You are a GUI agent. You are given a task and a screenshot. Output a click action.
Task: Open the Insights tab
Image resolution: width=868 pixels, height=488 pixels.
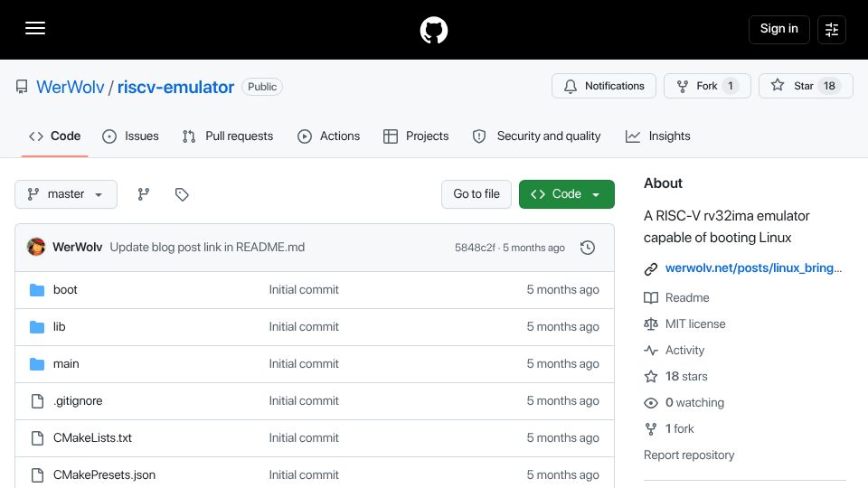(657, 136)
